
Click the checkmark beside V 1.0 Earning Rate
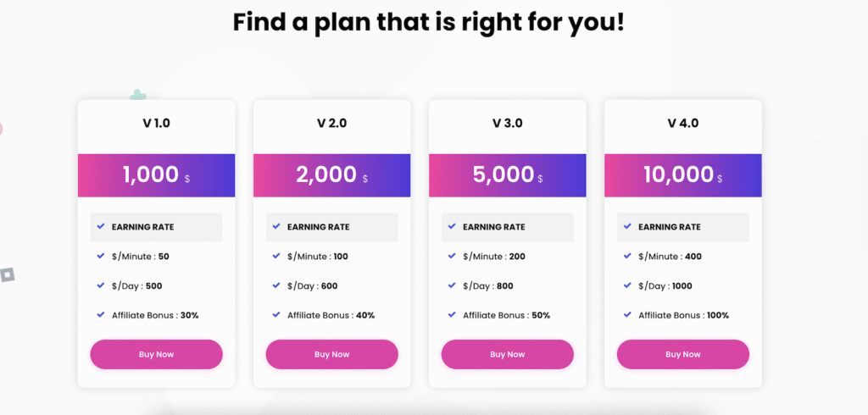point(101,226)
